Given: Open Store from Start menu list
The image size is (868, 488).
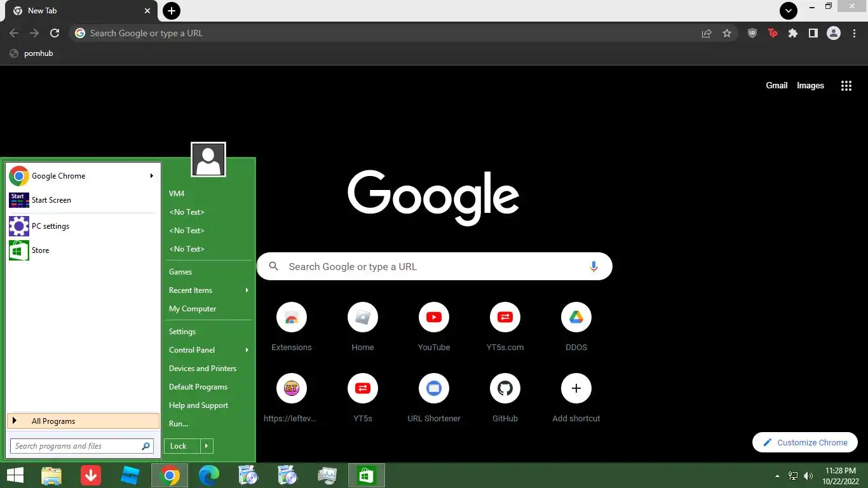Looking at the screenshot, I should coord(83,250).
